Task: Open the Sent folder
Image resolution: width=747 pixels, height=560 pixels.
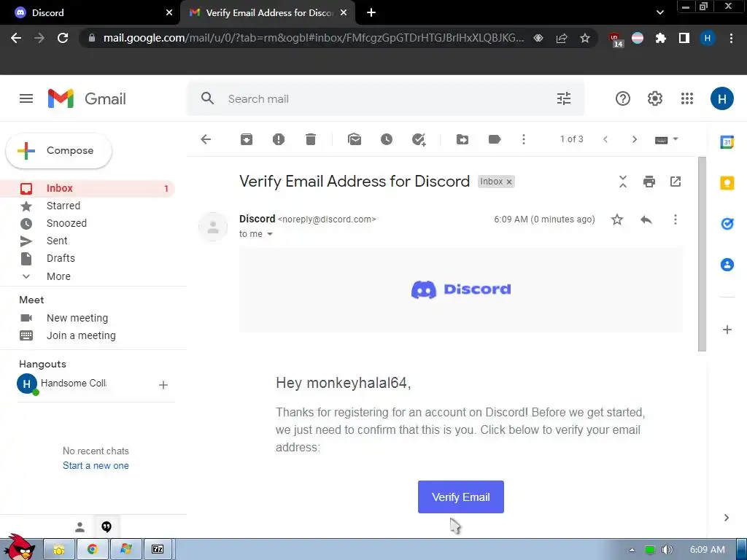Action: 57,241
